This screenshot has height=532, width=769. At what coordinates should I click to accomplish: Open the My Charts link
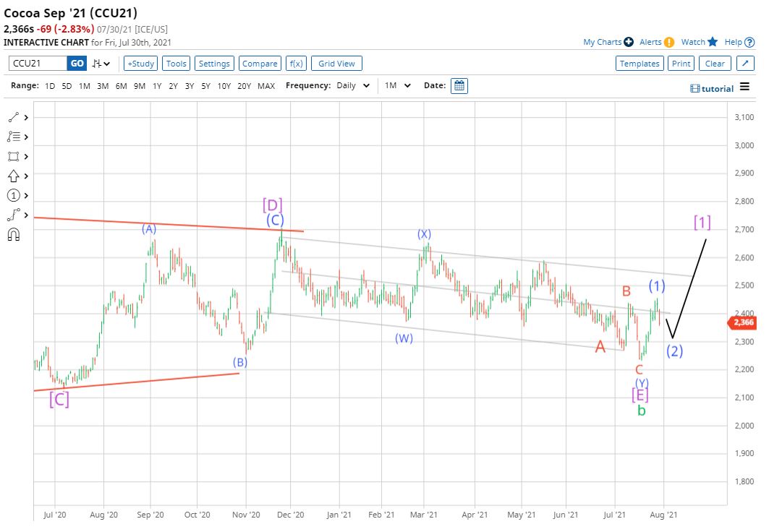[603, 42]
